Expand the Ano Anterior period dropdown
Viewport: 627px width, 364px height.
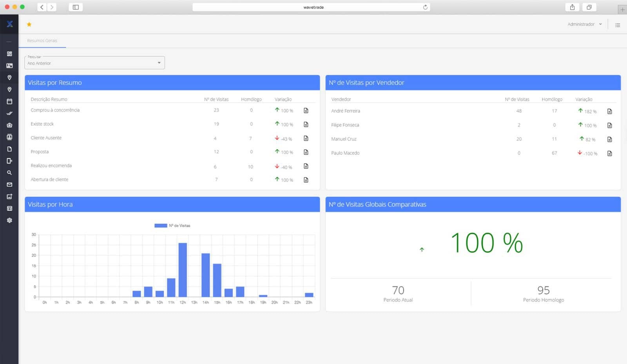[x=94, y=63]
